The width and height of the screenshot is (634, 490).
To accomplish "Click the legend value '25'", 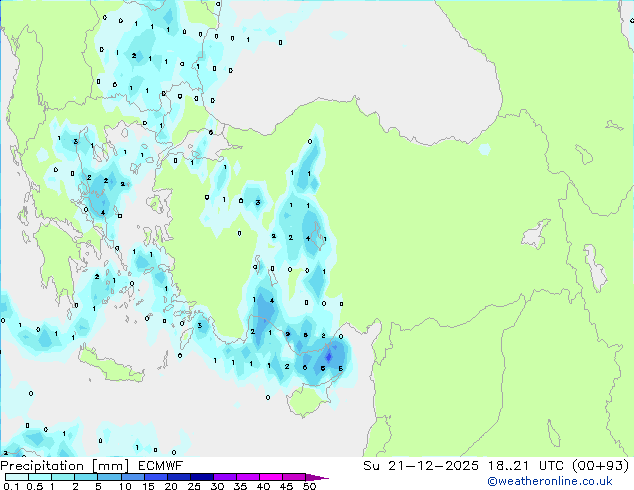I will (194, 486).
